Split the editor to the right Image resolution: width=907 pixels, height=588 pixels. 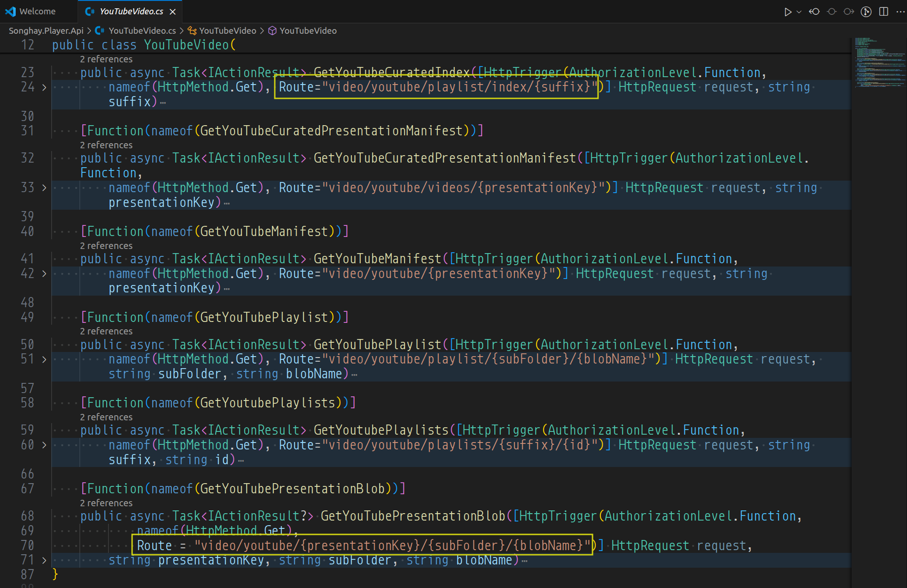click(884, 12)
